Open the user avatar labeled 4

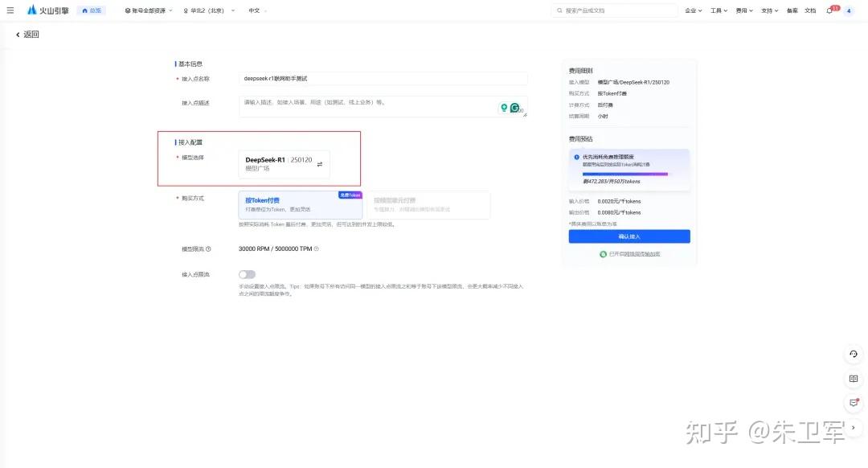pyautogui.click(x=849, y=10)
